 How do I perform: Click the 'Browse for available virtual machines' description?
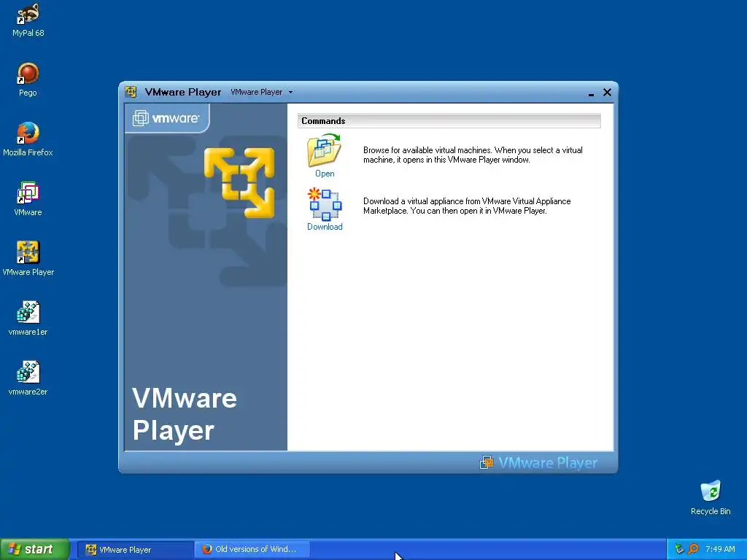[x=473, y=155]
